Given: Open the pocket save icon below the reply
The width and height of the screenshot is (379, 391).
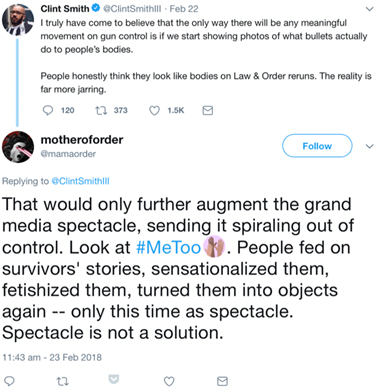Looking at the screenshot, I should point(114,379).
